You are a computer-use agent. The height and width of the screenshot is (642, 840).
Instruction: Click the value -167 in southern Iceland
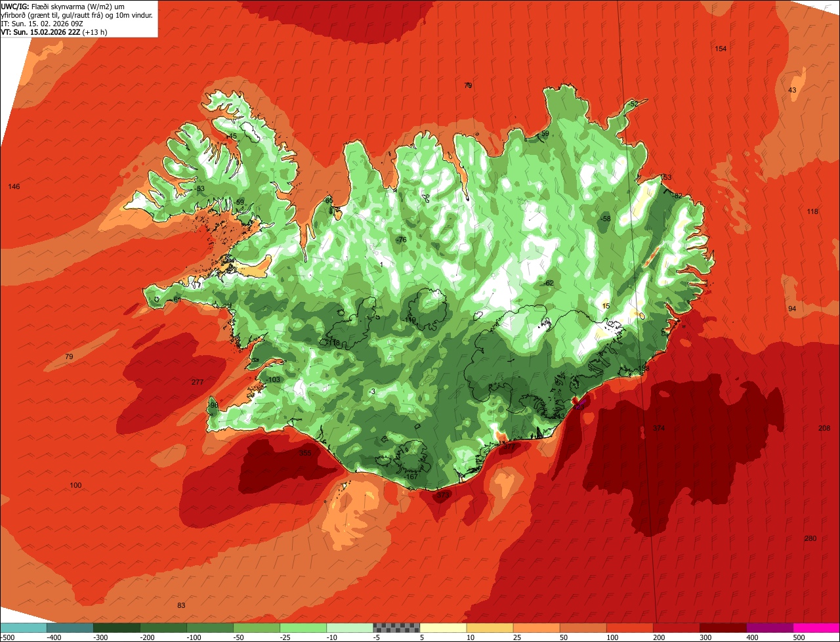tap(411, 477)
